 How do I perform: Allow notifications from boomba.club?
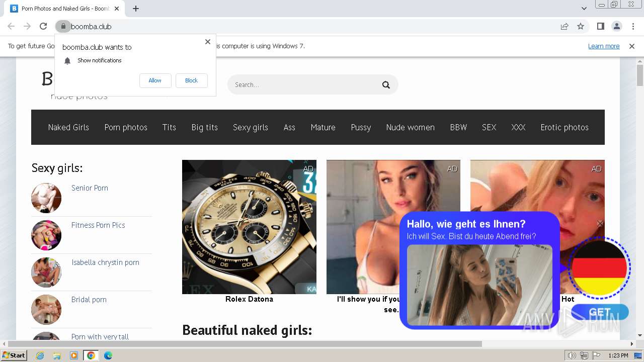tap(155, 80)
